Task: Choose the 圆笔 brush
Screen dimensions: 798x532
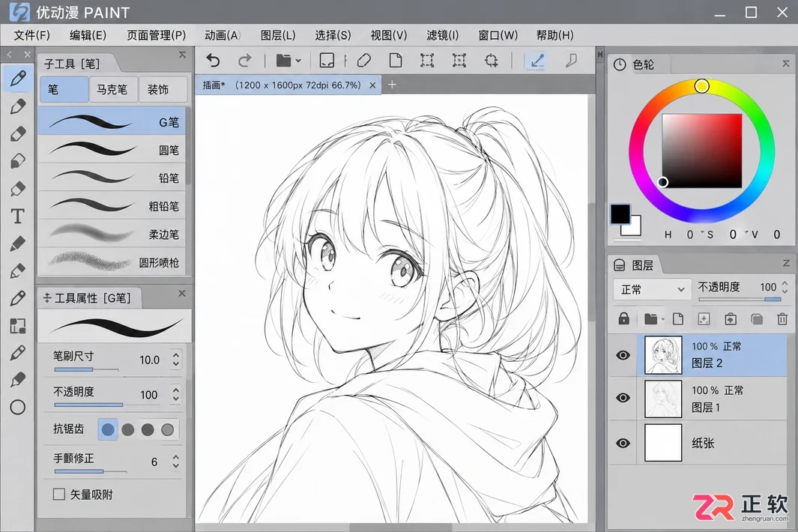Action: coord(112,150)
